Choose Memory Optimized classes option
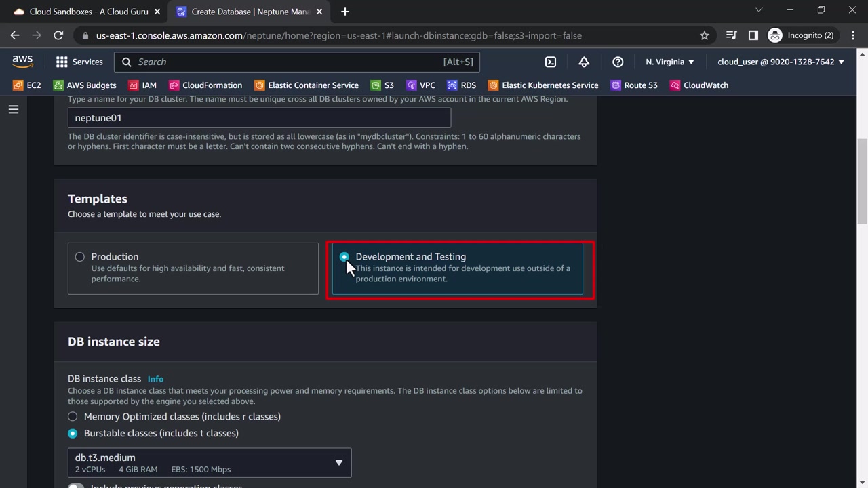868x488 pixels. pos(73,417)
